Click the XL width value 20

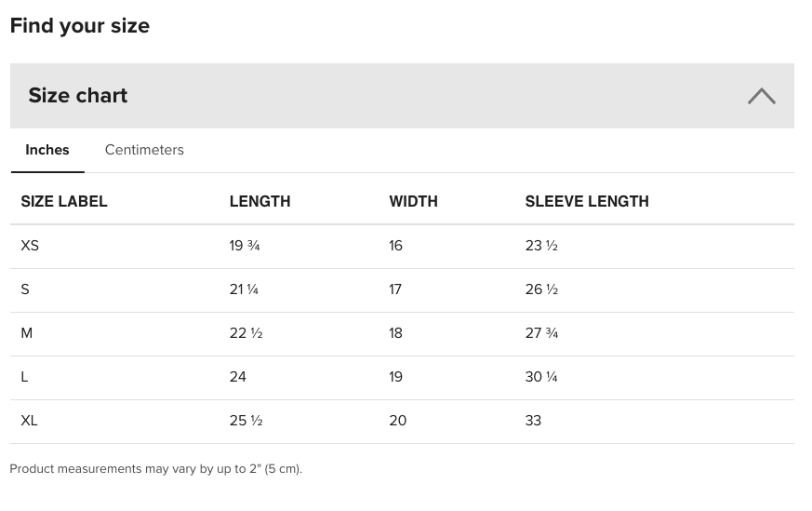coord(398,421)
